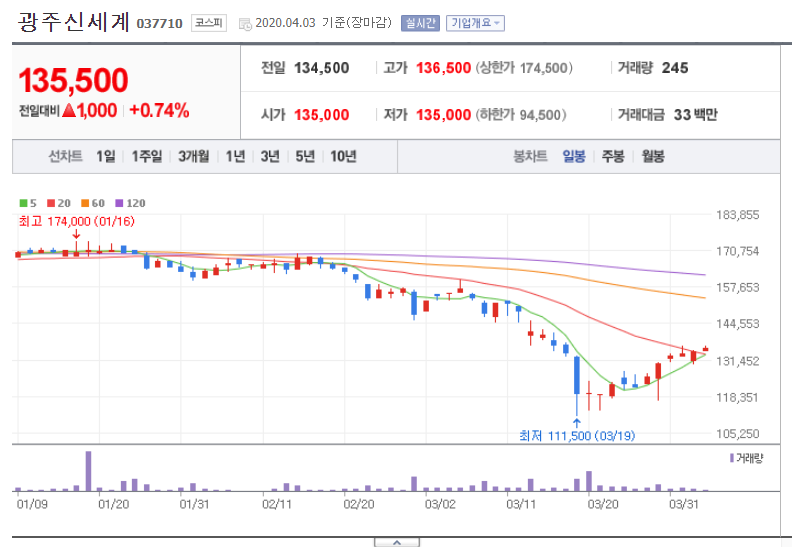Screen dimensions: 792x547
Task: Click the +0.74% change percentage
Action: coord(159,111)
